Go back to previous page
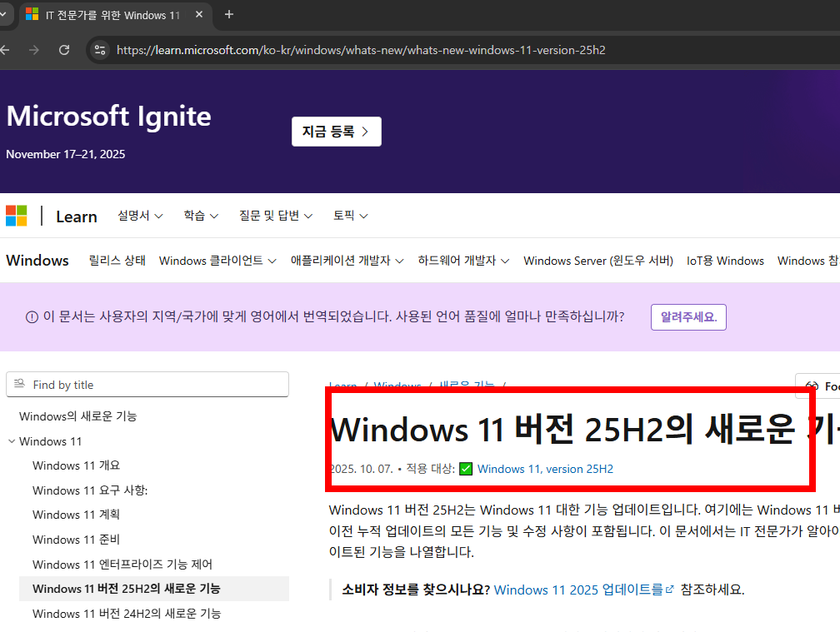Viewport: 840px width, 632px height. click(x=5, y=50)
